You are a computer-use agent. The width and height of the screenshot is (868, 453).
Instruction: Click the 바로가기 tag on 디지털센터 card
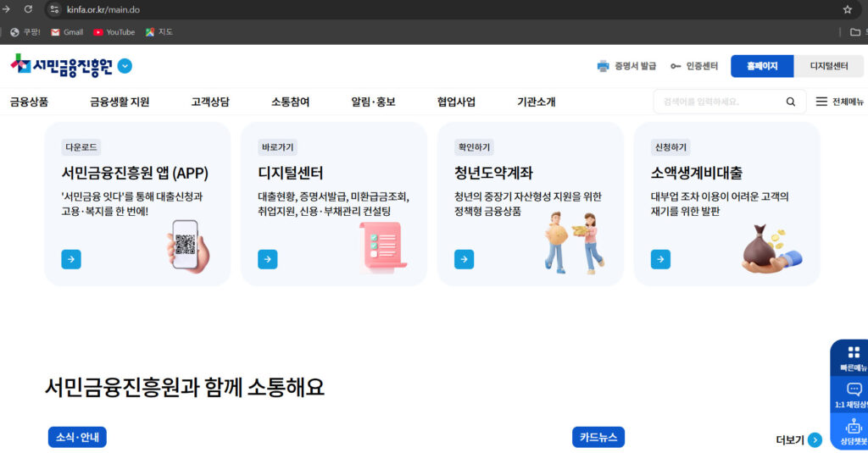tap(277, 147)
